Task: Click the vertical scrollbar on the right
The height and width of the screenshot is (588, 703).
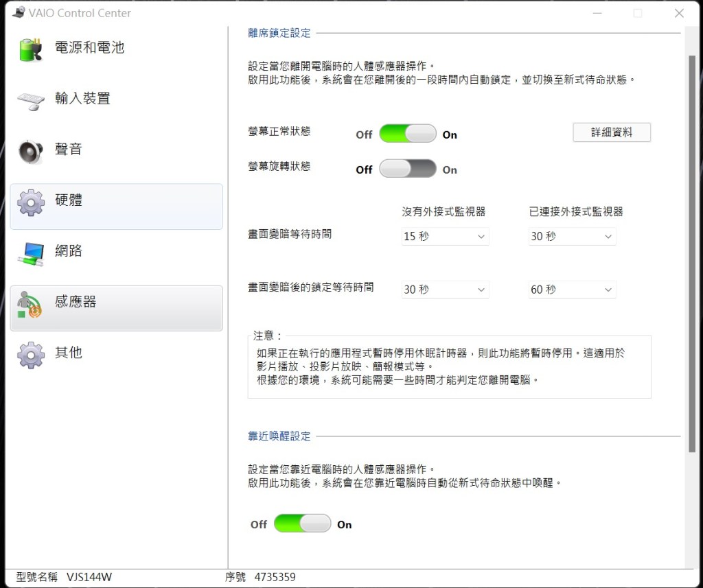Action: [691, 254]
